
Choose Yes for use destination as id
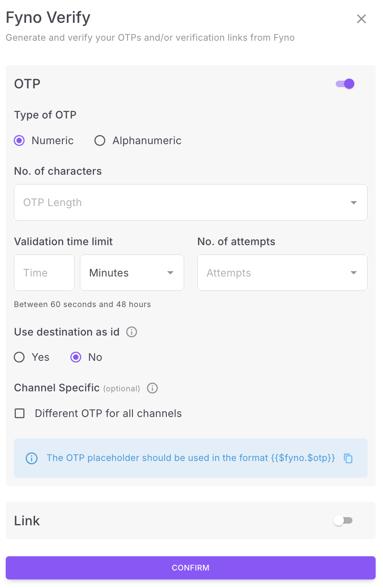coord(19,357)
